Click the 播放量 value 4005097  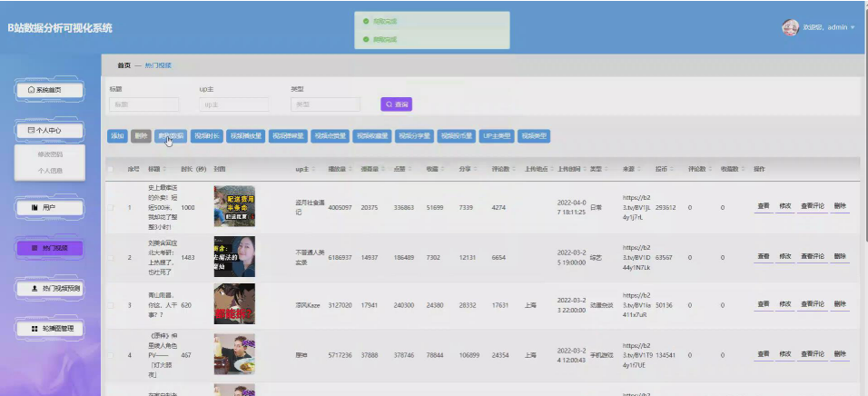click(x=340, y=207)
